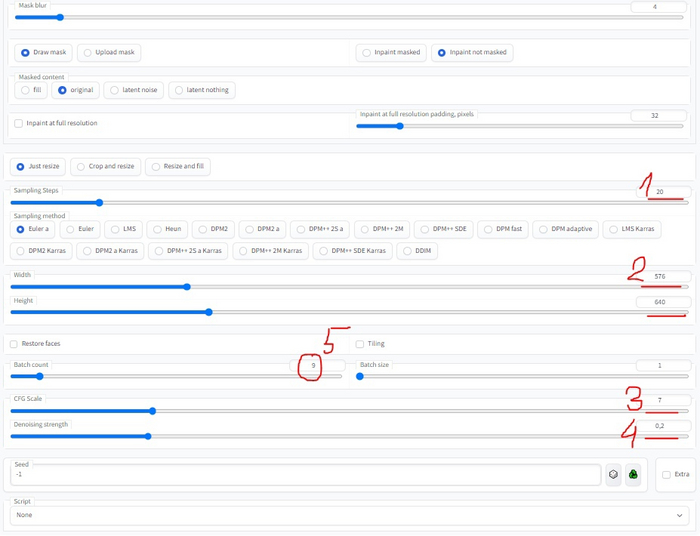Screen dimensions: 700x536
Task: Click the Sampling Steps value field
Action: 663,192
